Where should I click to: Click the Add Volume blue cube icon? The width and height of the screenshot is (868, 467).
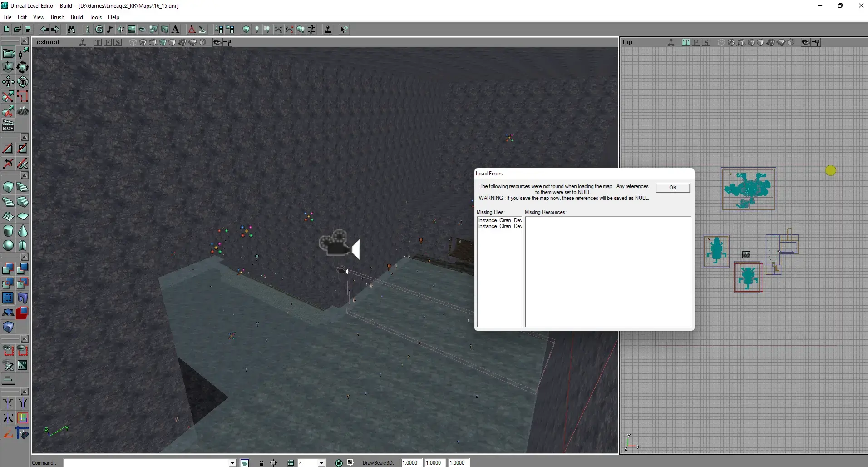pyautogui.click(x=8, y=327)
